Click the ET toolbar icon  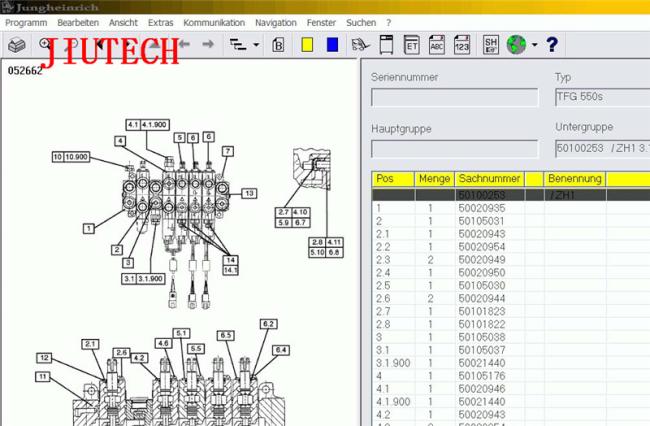411,45
